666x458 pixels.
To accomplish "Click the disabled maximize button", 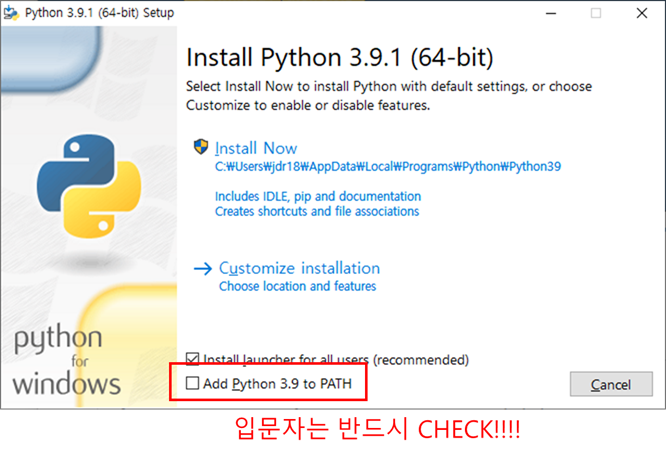I will (x=596, y=13).
